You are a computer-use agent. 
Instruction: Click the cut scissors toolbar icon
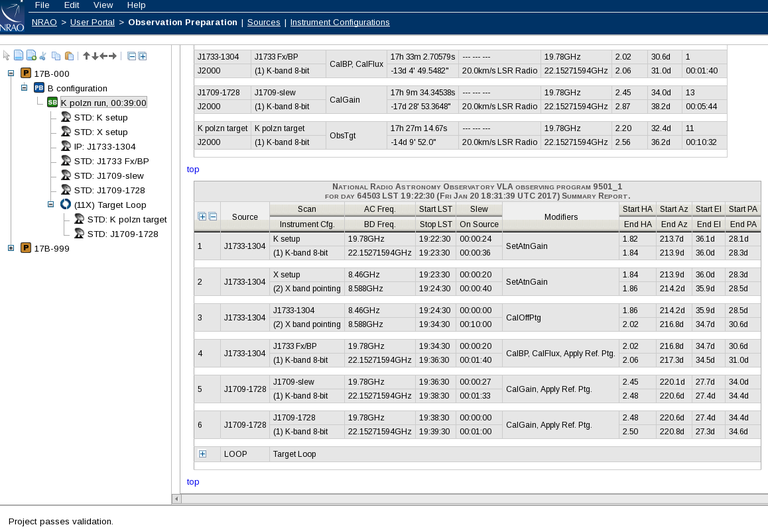[42, 56]
